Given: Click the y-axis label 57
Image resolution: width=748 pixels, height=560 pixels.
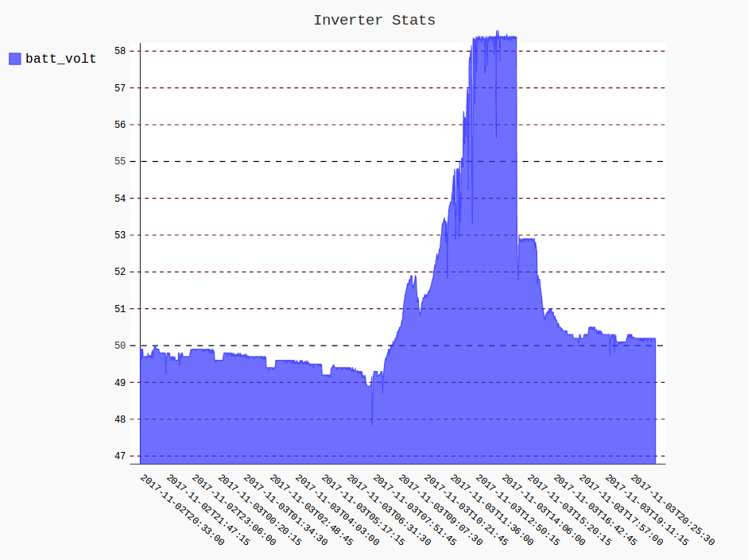Looking at the screenshot, I should point(120,87).
